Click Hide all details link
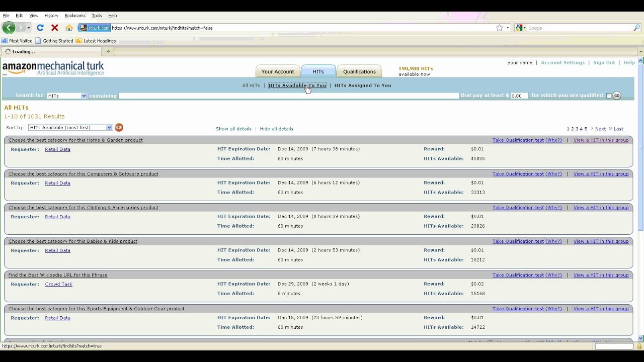The height and width of the screenshot is (362, 644). pyautogui.click(x=276, y=129)
